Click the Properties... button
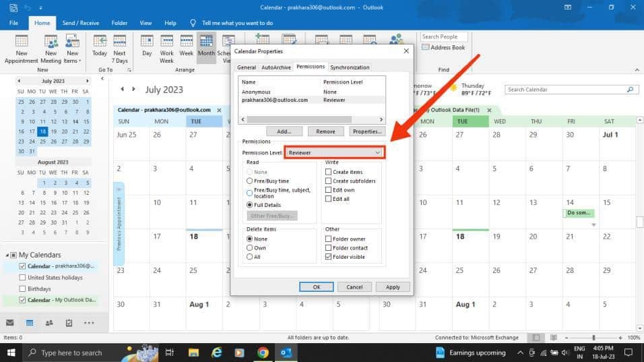 [367, 131]
